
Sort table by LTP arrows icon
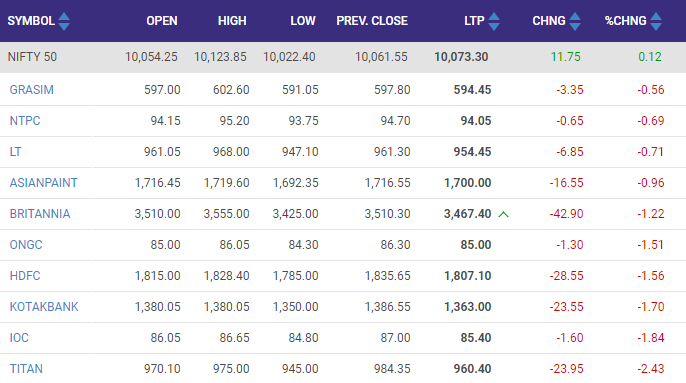[494, 21]
